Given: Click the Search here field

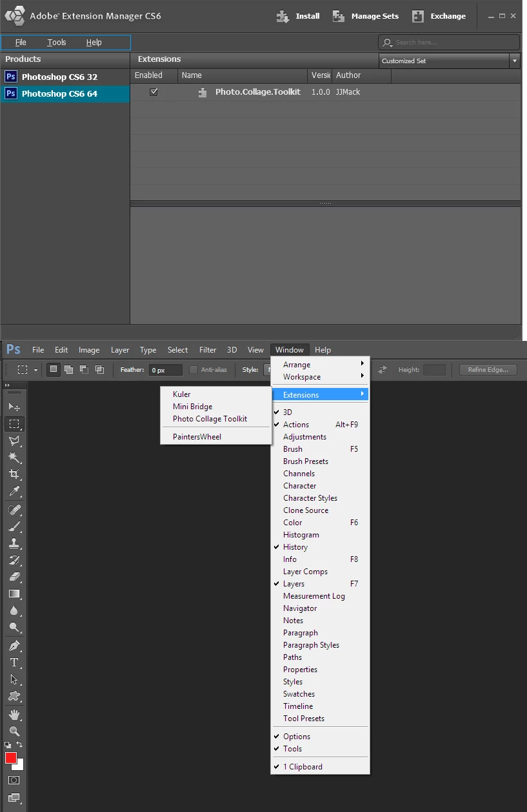Looking at the screenshot, I should coord(449,43).
